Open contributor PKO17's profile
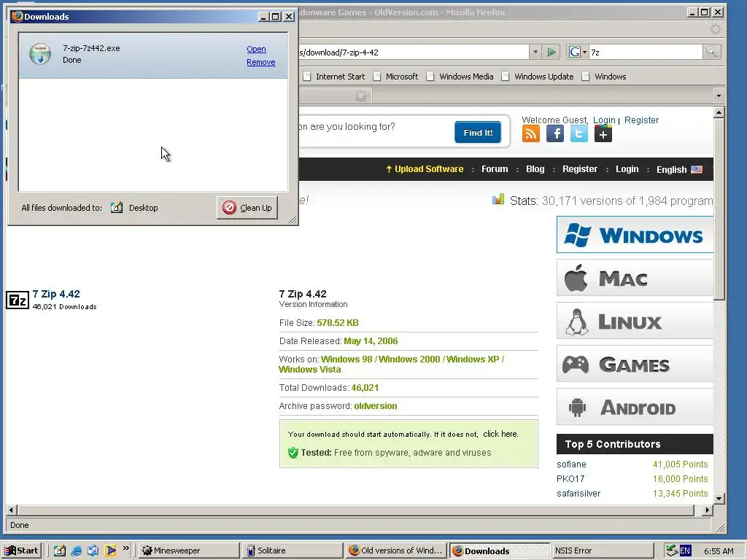 pyautogui.click(x=570, y=478)
